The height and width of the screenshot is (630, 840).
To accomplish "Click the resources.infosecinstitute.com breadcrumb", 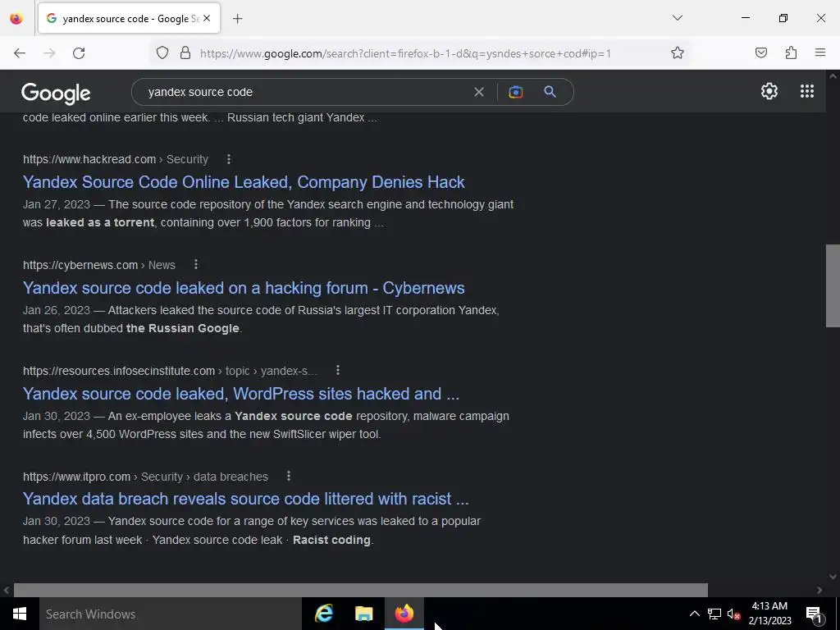I will pos(119,371).
